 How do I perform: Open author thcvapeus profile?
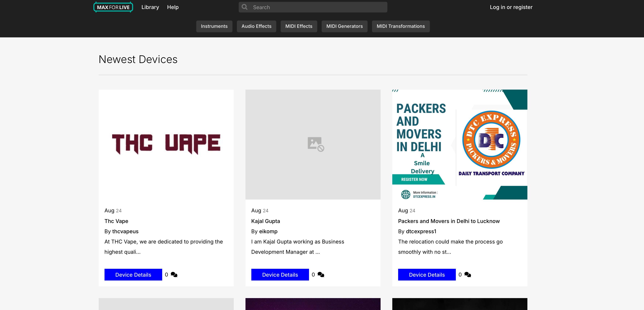125,231
